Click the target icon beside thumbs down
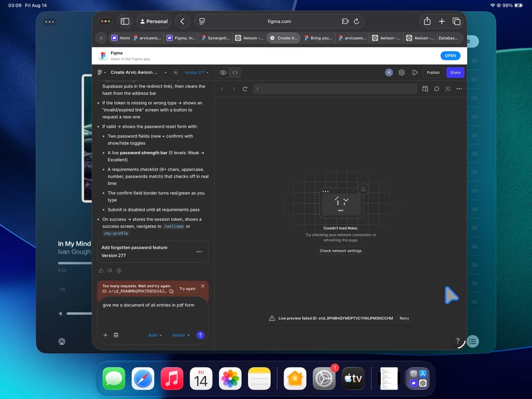 [119, 271]
